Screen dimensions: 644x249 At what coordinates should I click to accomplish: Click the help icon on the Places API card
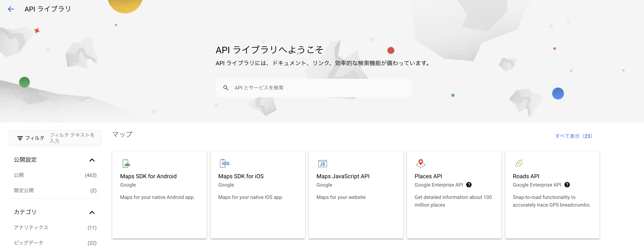[x=469, y=185]
